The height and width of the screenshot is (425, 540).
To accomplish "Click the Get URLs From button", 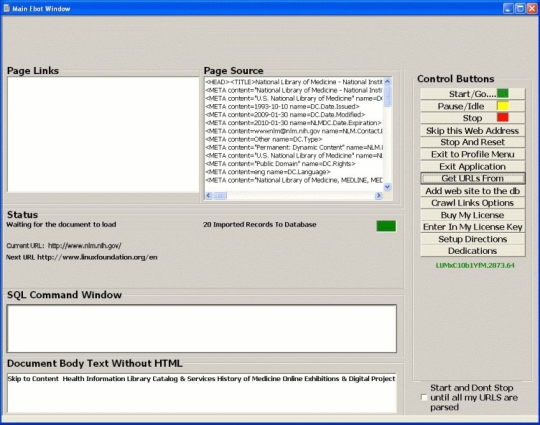I will (x=472, y=178).
